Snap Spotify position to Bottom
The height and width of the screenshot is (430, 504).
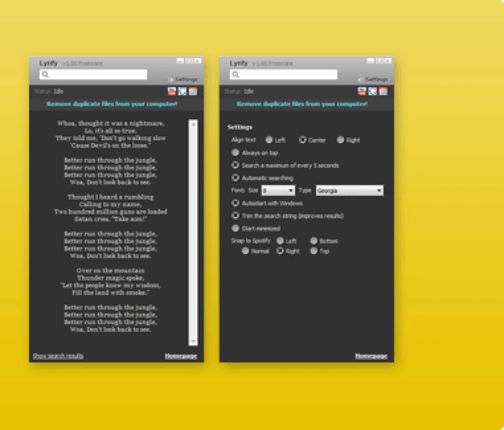click(x=314, y=241)
